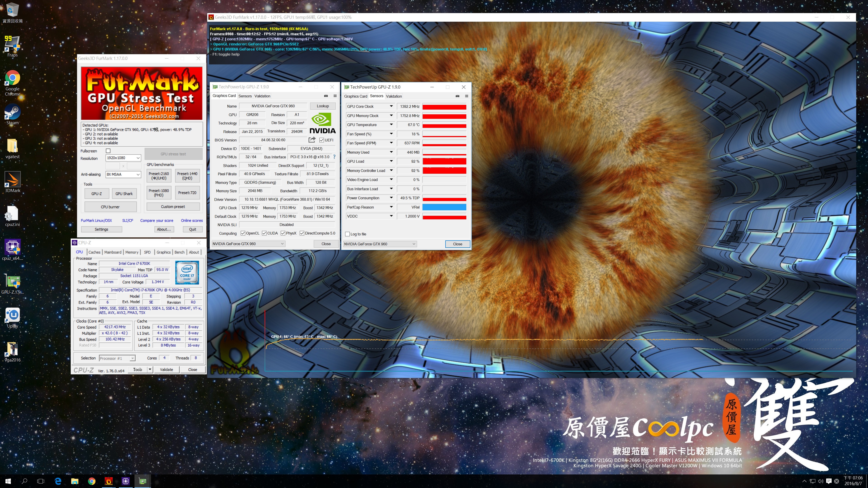Click the blue PerfCap Reason color bar
Viewport: 868px width, 488px height.
pyautogui.click(x=444, y=207)
